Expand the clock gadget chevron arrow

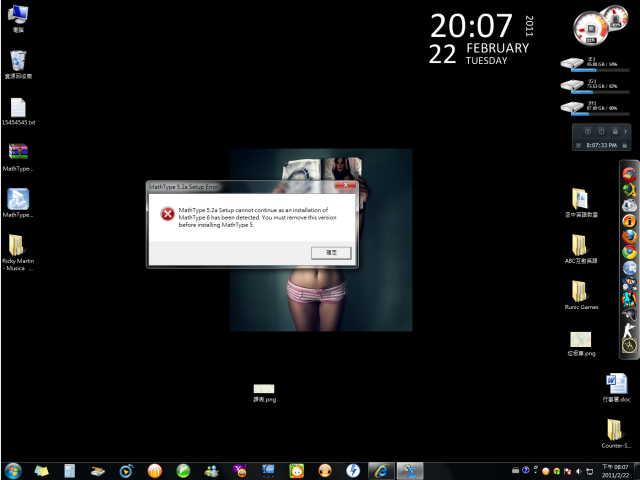(625, 131)
